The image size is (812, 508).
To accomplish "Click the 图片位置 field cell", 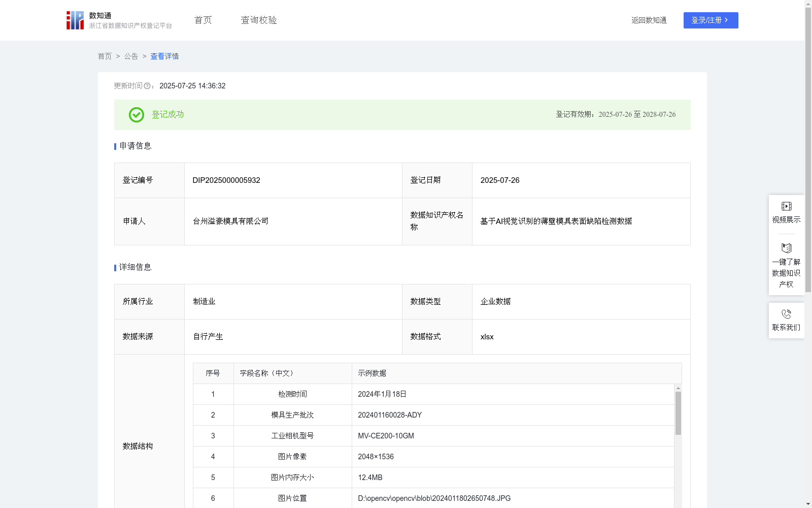I will [x=292, y=498].
